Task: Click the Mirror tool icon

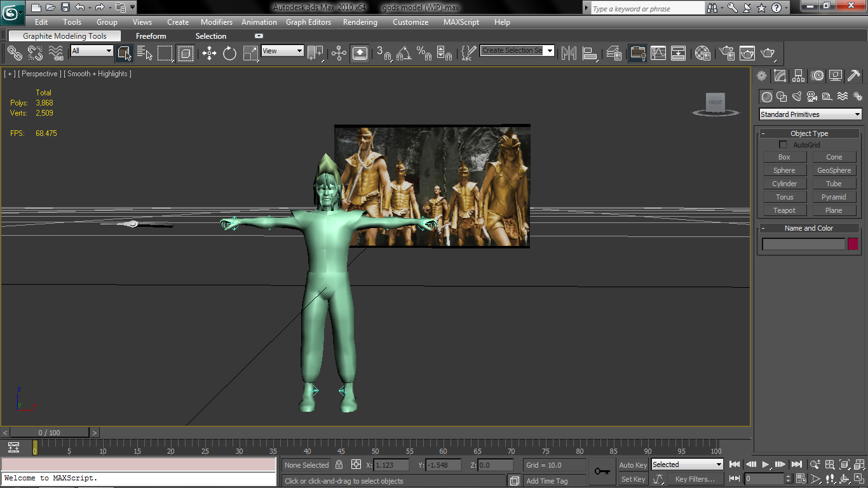Action: coord(569,53)
